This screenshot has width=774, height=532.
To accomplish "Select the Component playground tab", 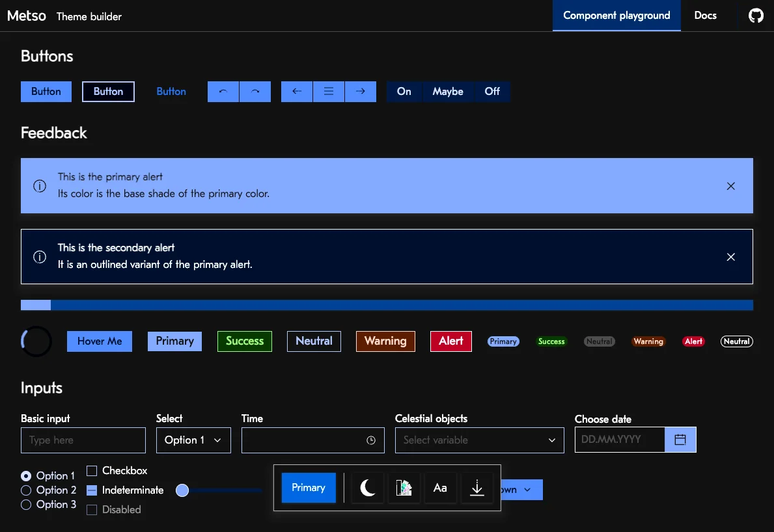I will coord(616,16).
